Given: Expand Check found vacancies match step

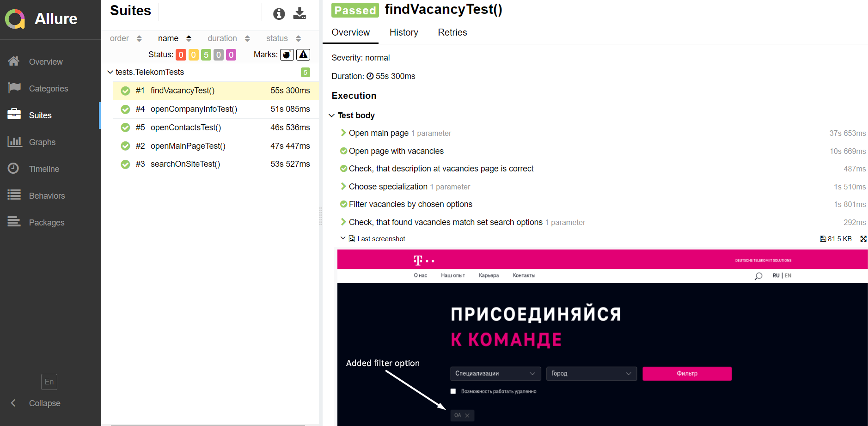Looking at the screenshot, I should 343,222.
